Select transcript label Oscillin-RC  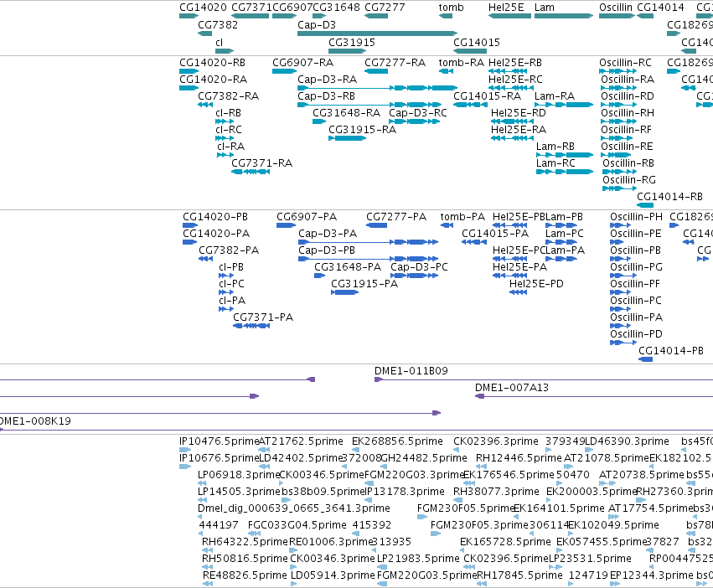pyautogui.click(x=625, y=62)
